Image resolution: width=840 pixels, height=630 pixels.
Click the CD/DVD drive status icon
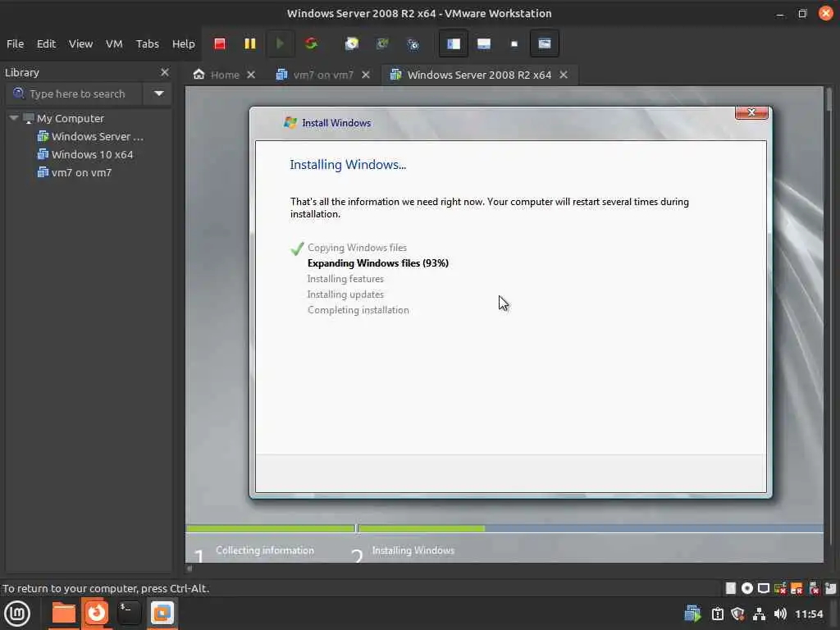747,588
